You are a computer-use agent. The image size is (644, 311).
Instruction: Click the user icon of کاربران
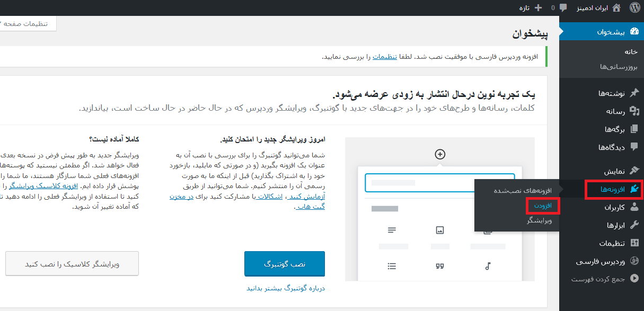pos(635,208)
